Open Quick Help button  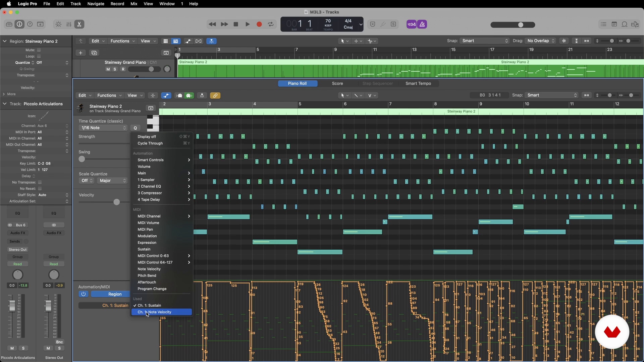30,24
